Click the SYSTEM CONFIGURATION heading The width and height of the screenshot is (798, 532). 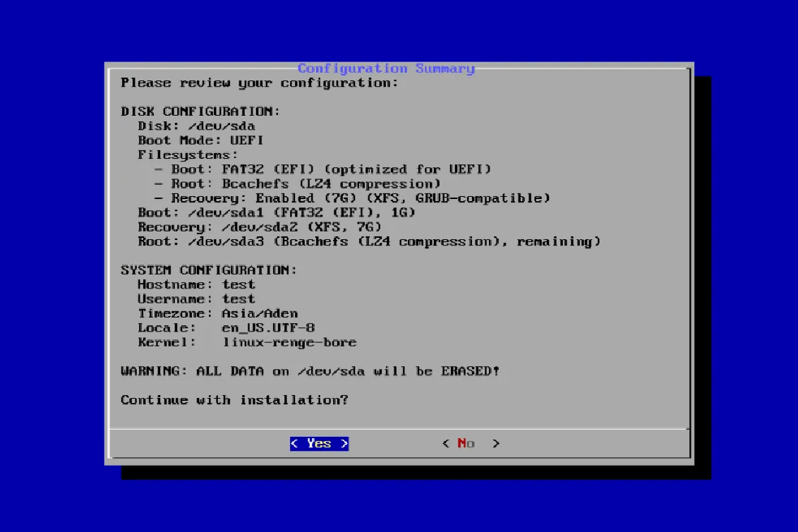tap(209, 270)
